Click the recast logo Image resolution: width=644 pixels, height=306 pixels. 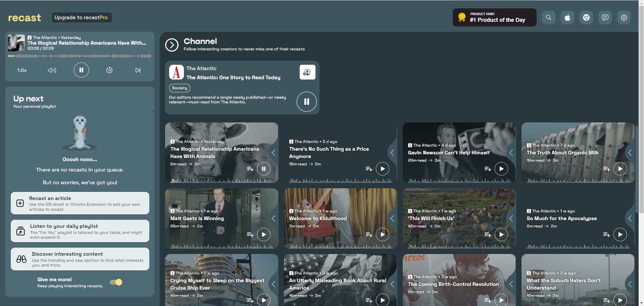point(24,17)
